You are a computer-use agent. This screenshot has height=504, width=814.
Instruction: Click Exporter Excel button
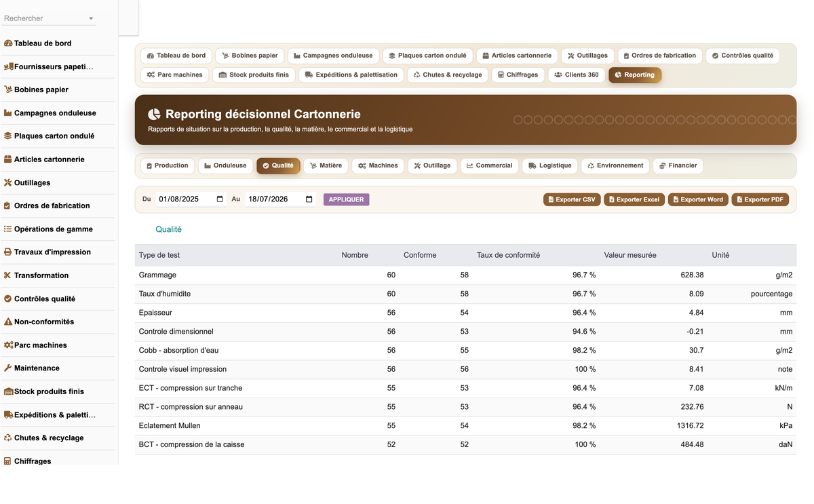tap(634, 199)
